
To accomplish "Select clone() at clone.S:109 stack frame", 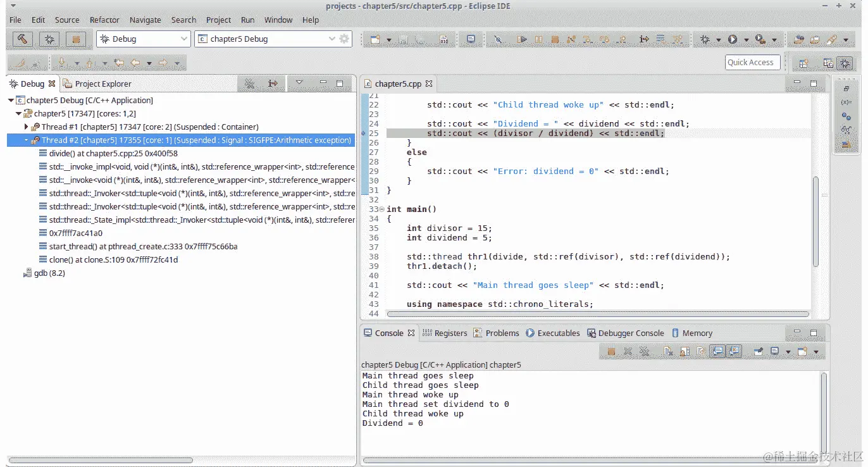I will click(x=108, y=259).
